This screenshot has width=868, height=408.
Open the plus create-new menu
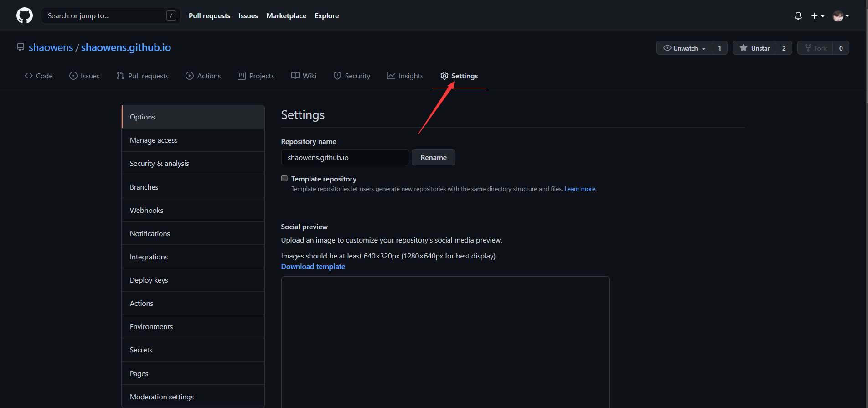click(x=818, y=16)
